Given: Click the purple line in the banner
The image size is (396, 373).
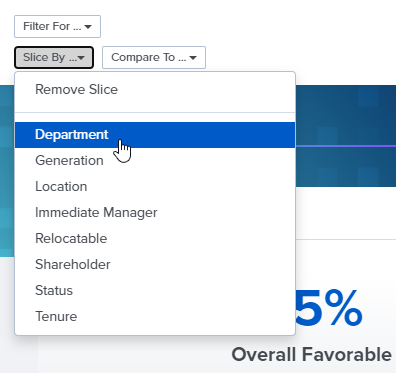Looking at the screenshot, I should click(346, 146).
